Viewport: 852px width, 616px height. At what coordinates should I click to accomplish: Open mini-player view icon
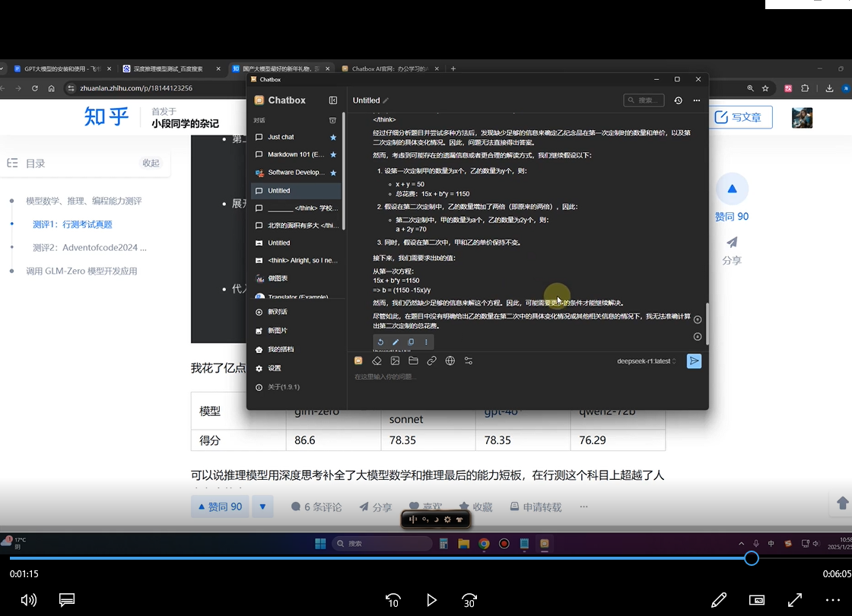(x=757, y=600)
